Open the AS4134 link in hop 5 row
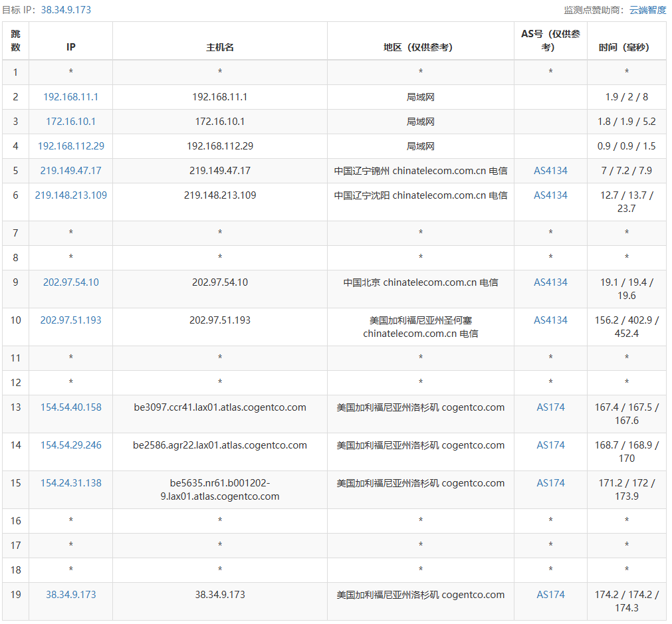 click(550, 171)
